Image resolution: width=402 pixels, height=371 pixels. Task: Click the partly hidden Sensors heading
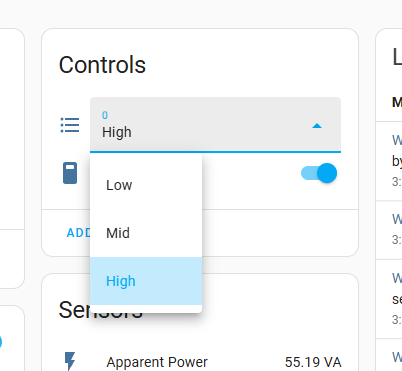click(100, 310)
